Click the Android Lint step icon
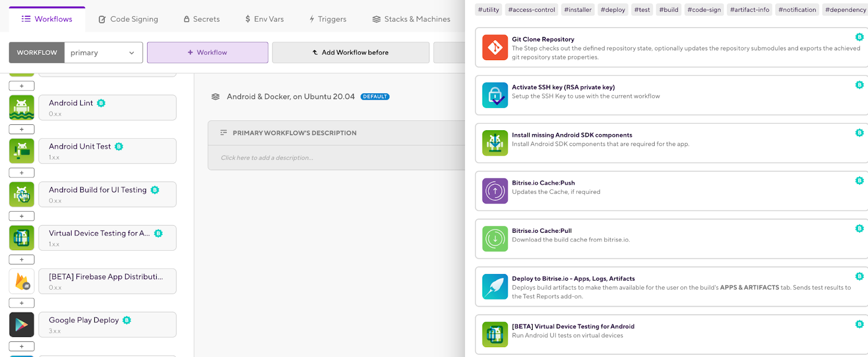 coord(22,107)
